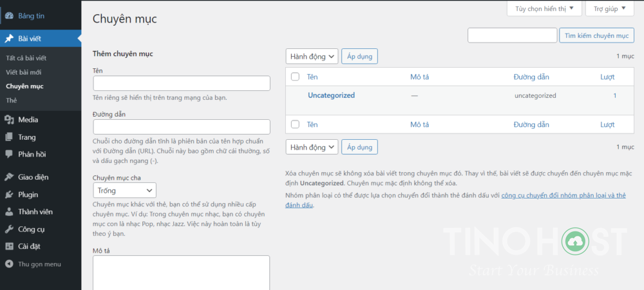Click the Trang pages icon
The height and width of the screenshot is (290, 644).
coord(9,137)
